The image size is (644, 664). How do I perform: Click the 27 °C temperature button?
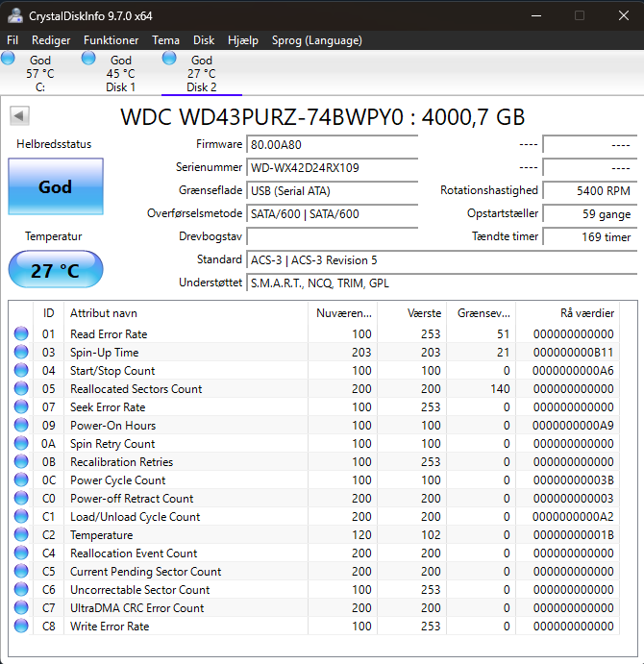[56, 270]
